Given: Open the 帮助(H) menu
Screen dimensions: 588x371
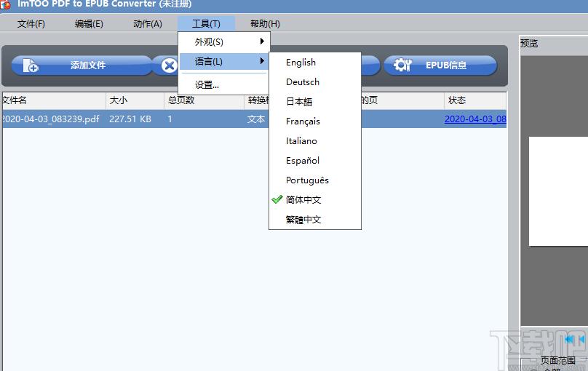Looking at the screenshot, I should tap(265, 24).
